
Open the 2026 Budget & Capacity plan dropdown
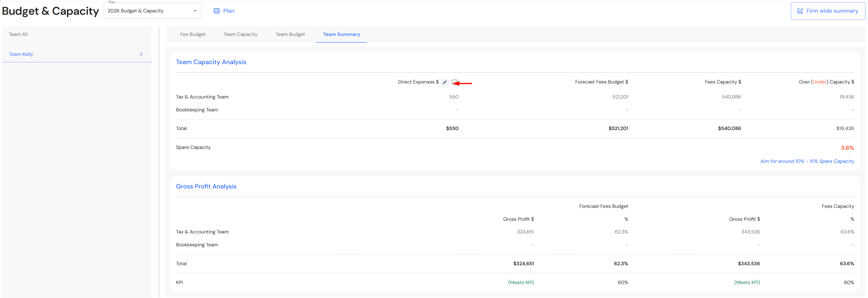pos(148,11)
